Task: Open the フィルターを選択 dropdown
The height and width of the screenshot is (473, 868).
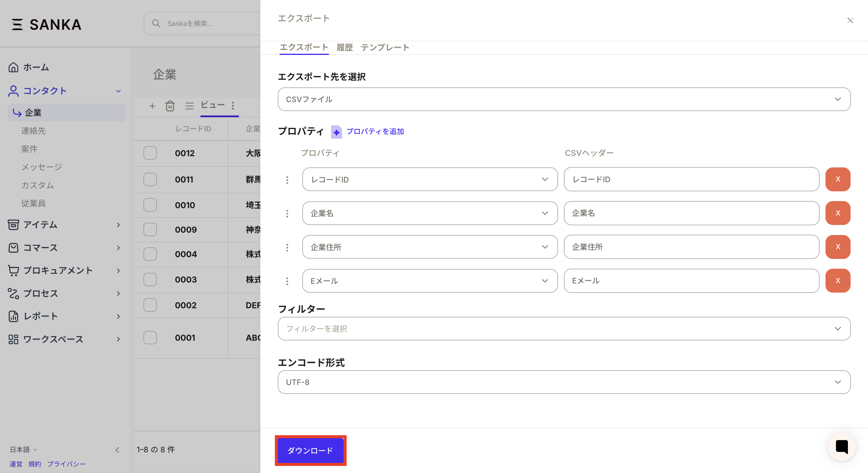Action: coord(564,328)
